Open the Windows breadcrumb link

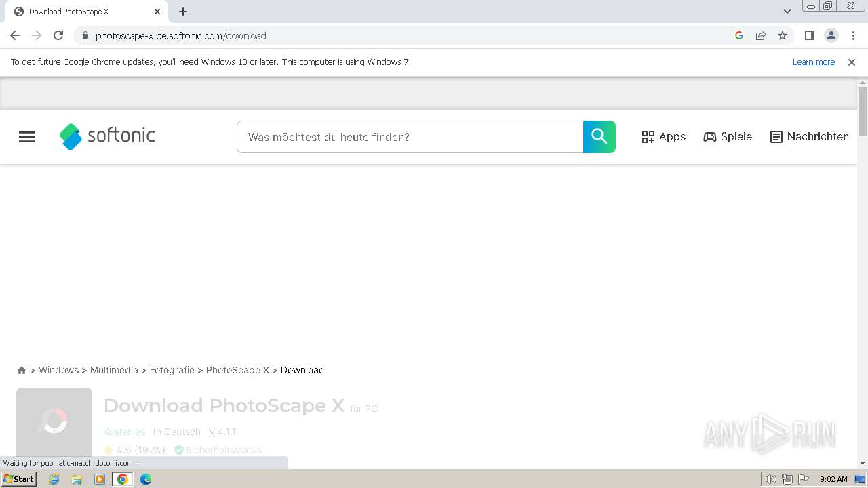58,370
